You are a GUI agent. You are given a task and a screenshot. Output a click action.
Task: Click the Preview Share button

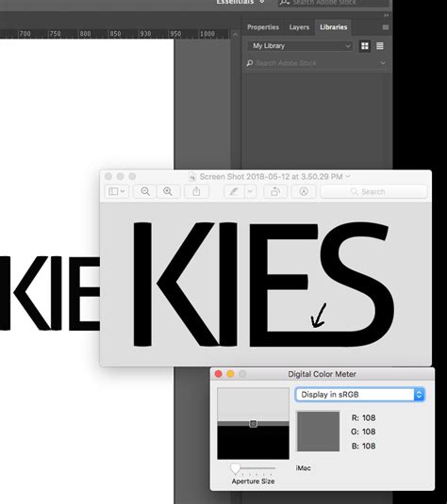point(196,191)
